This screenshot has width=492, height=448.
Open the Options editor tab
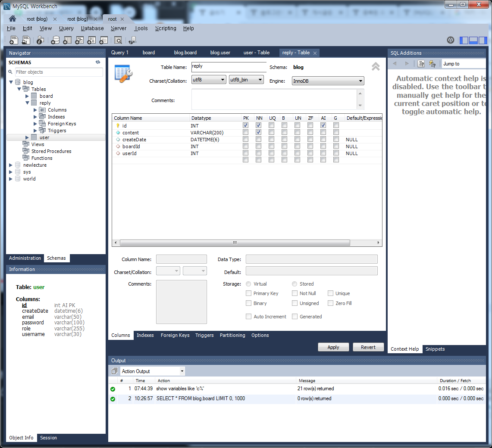(260, 335)
